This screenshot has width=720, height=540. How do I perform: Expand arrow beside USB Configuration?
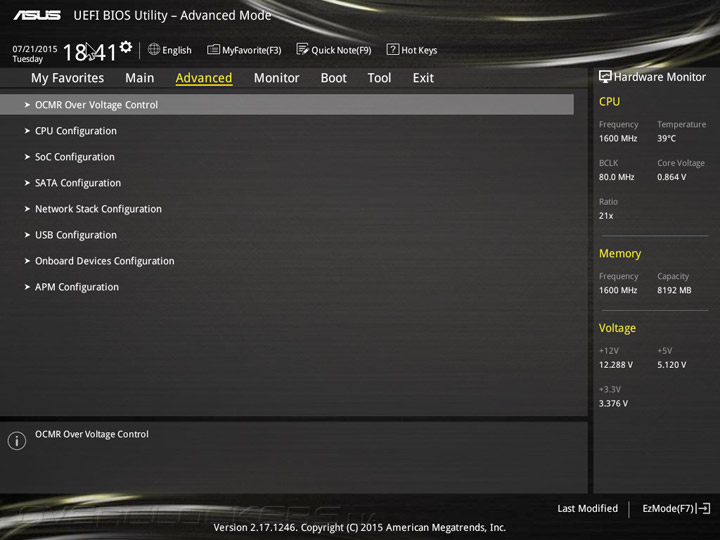click(x=27, y=235)
